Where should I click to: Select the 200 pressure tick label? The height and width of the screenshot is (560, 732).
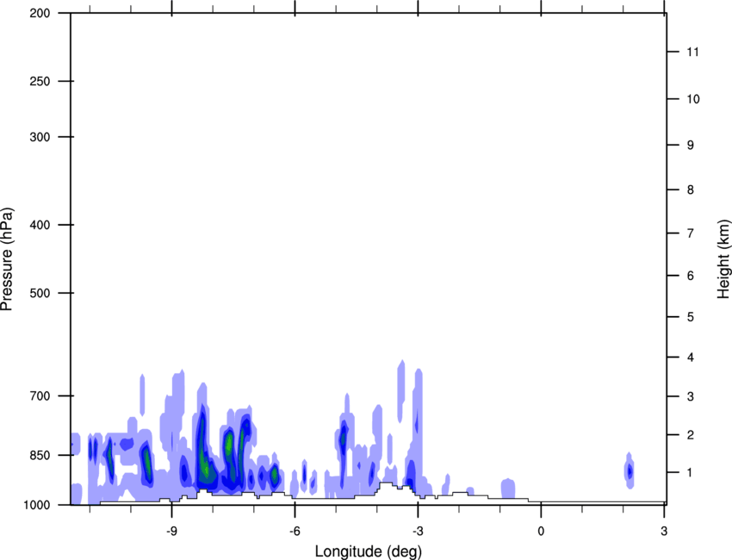pos(40,13)
